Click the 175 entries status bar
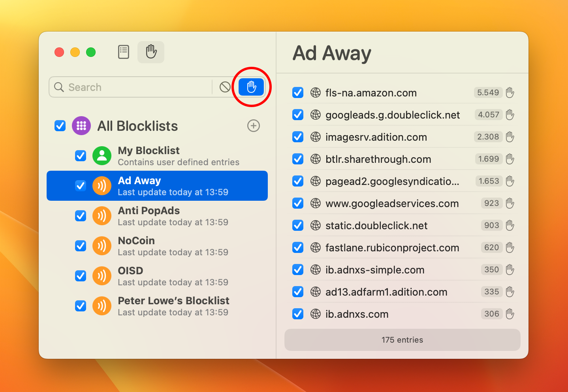This screenshot has height=392, width=568. point(402,340)
